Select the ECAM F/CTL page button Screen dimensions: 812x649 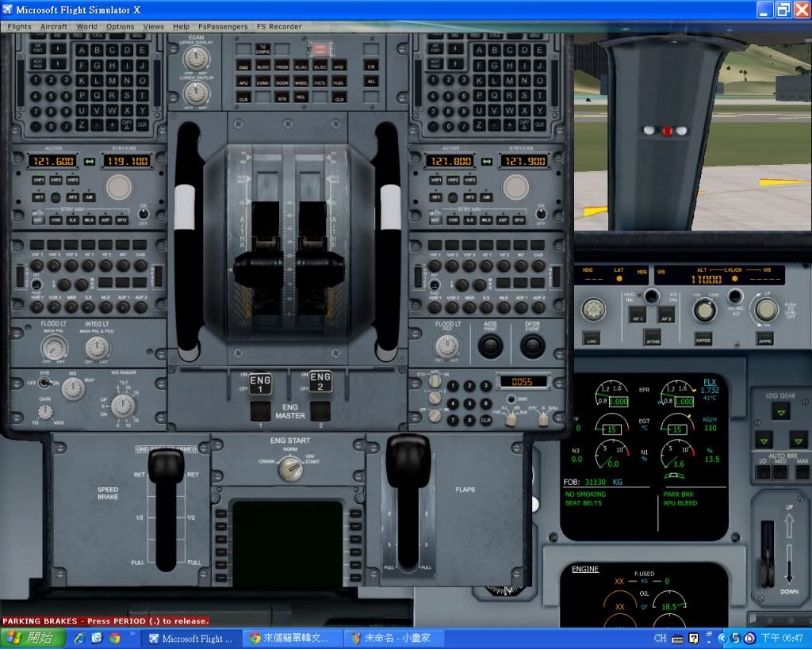click(x=320, y=82)
